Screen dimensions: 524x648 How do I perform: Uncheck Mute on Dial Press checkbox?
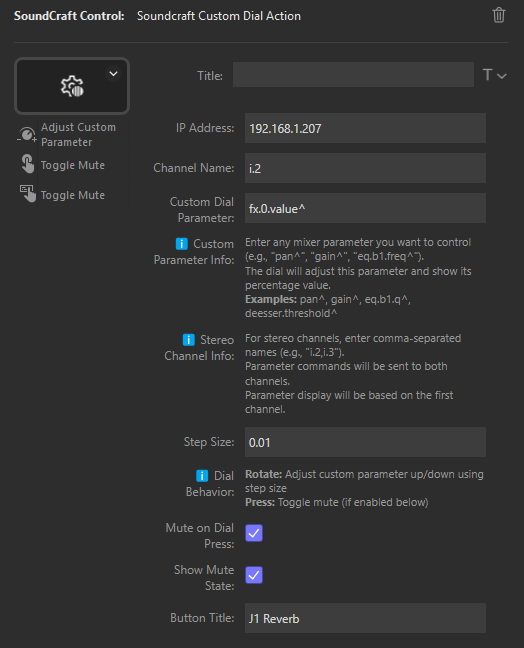254,533
